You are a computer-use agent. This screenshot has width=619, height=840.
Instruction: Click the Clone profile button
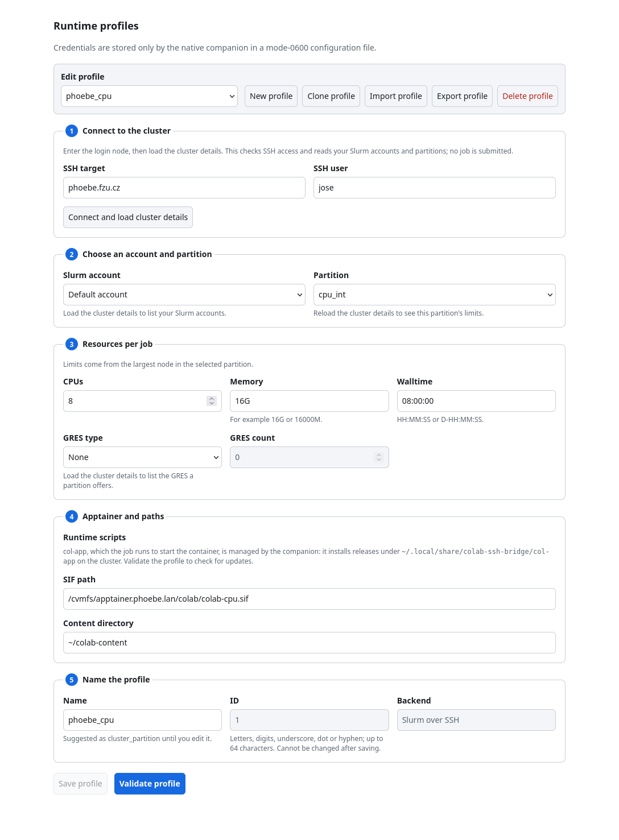[331, 96]
